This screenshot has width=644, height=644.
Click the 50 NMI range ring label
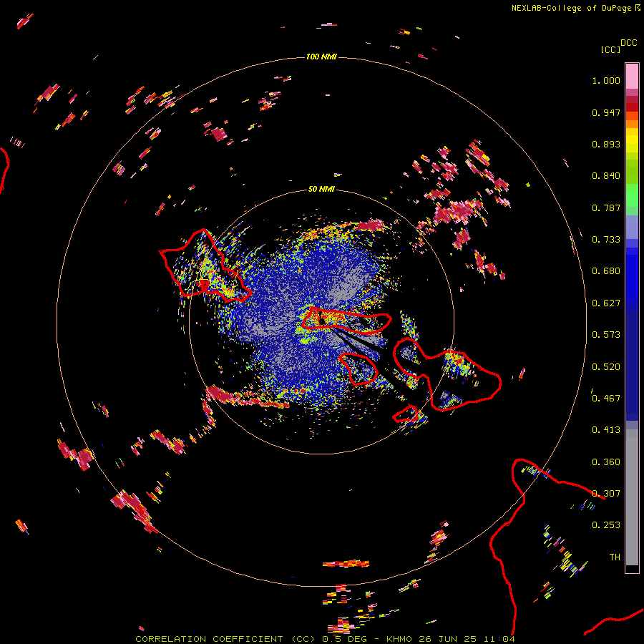click(x=321, y=189)
